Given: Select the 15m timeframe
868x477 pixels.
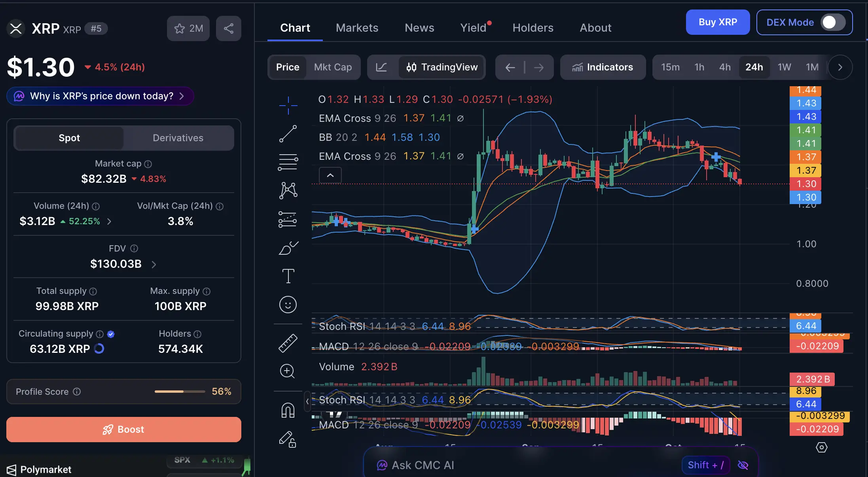Looking at the screenshot, I should point(670,67).
